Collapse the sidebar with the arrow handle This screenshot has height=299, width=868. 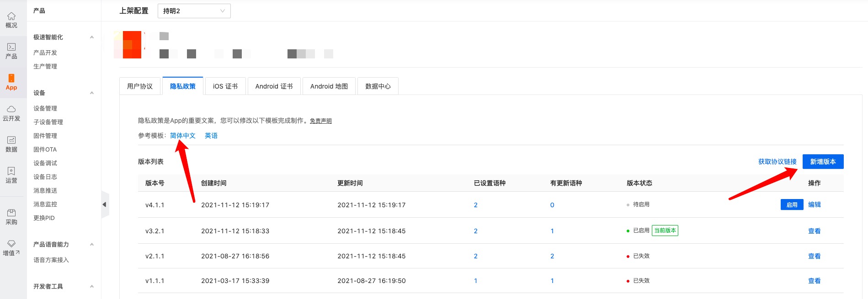(x=105, y=205)
